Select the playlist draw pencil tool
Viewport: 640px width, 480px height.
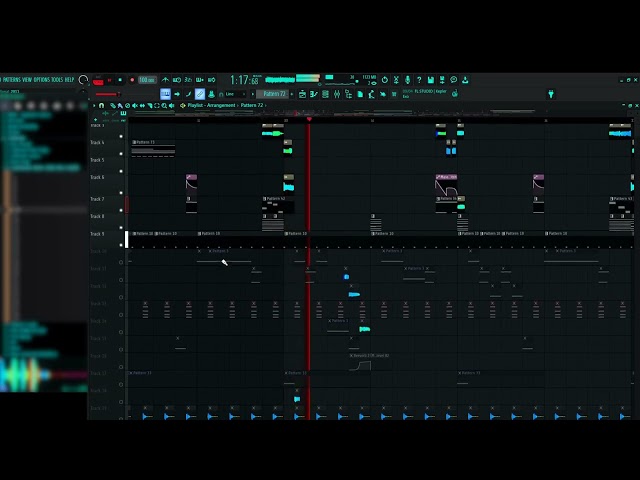pos(113,105)
